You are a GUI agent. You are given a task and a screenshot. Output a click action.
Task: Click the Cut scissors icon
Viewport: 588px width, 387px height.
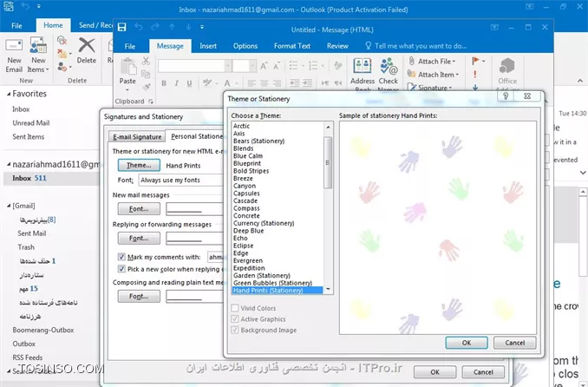pyautogui.click(x=146, y=61)
